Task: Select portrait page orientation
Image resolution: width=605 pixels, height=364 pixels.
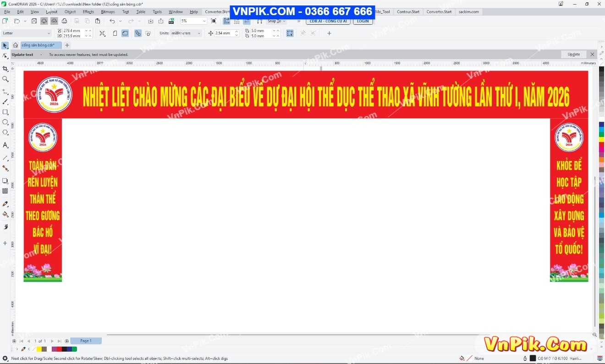Action: 115,33
